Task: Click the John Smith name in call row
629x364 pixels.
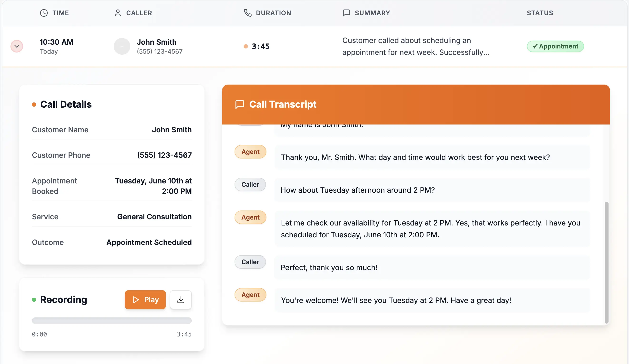Action: tap(157, 42)
